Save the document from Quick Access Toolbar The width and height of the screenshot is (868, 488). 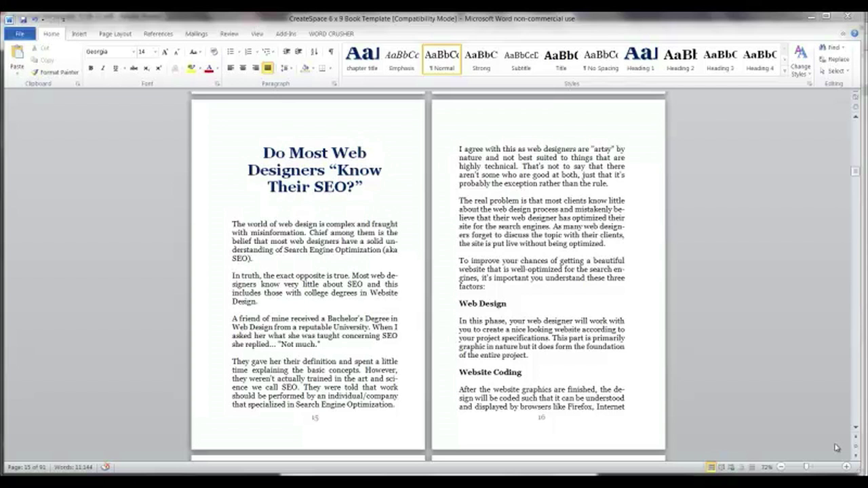coord(23,19)
